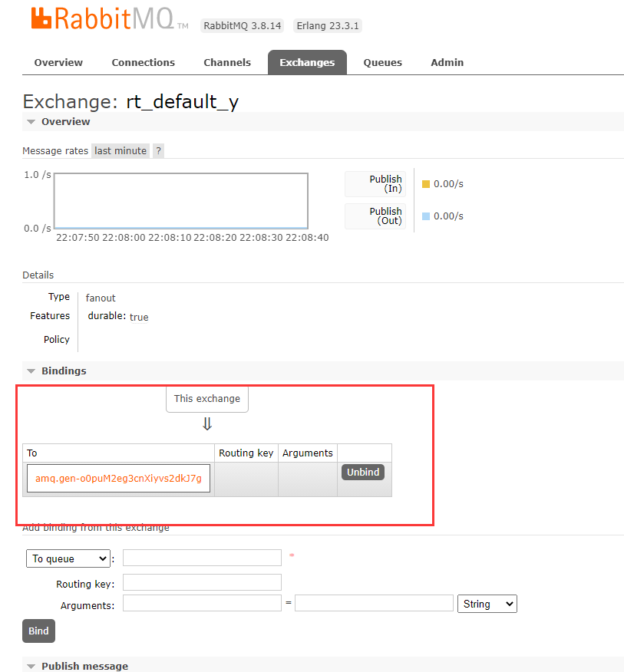The height and width of the screenshot is (672, 624).
Task: Click the 'This exchange' box
Action: pyautogui.click(x=207, y=399)
